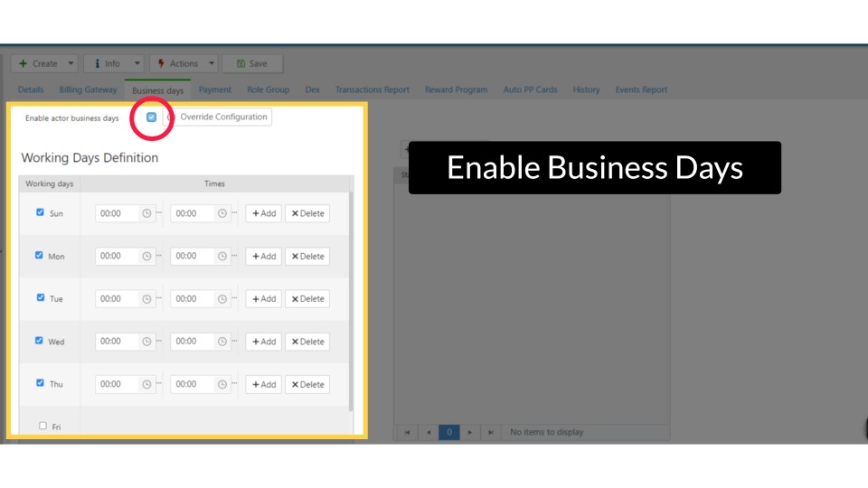
Task: Open the Monday end time clock picker
Action: 222,257
